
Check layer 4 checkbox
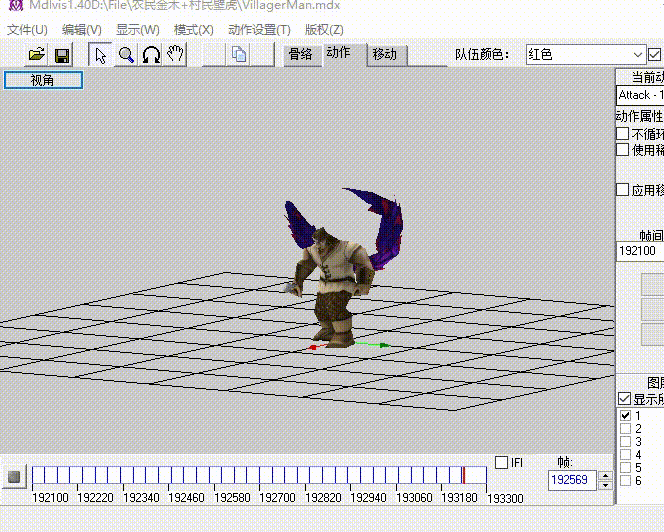[625, 455]
